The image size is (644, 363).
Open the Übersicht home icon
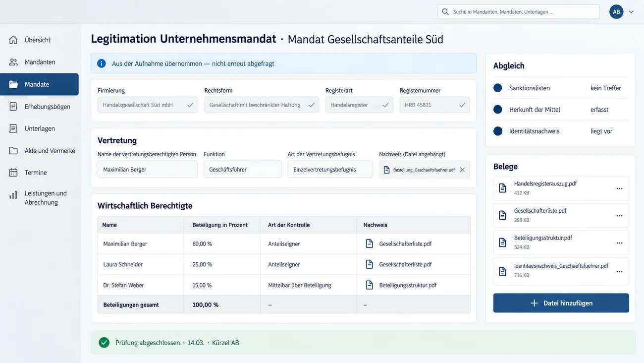click(13, 40)
